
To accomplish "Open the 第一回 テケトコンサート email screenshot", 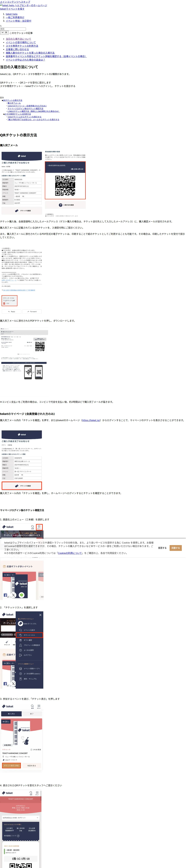I will (22, 459).
